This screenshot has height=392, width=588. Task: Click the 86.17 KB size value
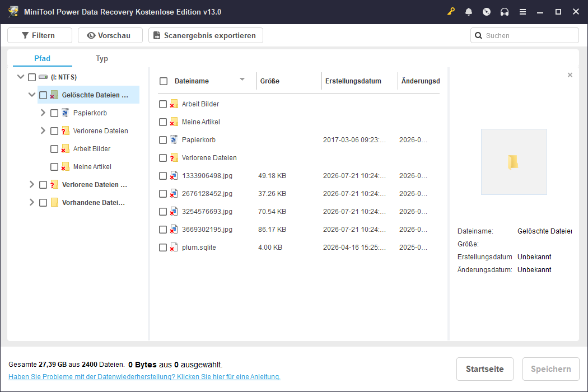pyautogui.click(x=272, y=230)
